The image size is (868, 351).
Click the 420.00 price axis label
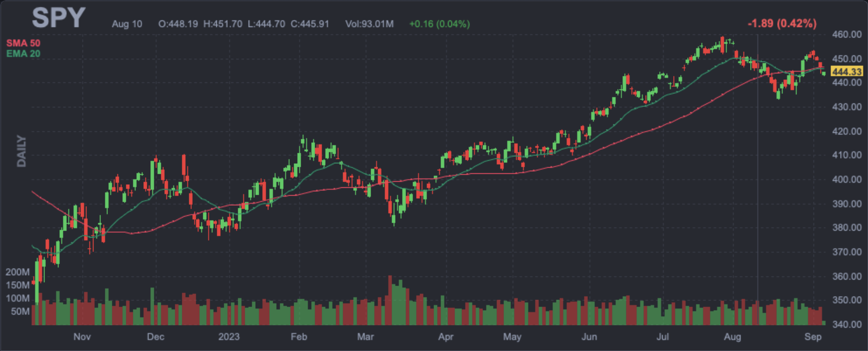point(847,131)
